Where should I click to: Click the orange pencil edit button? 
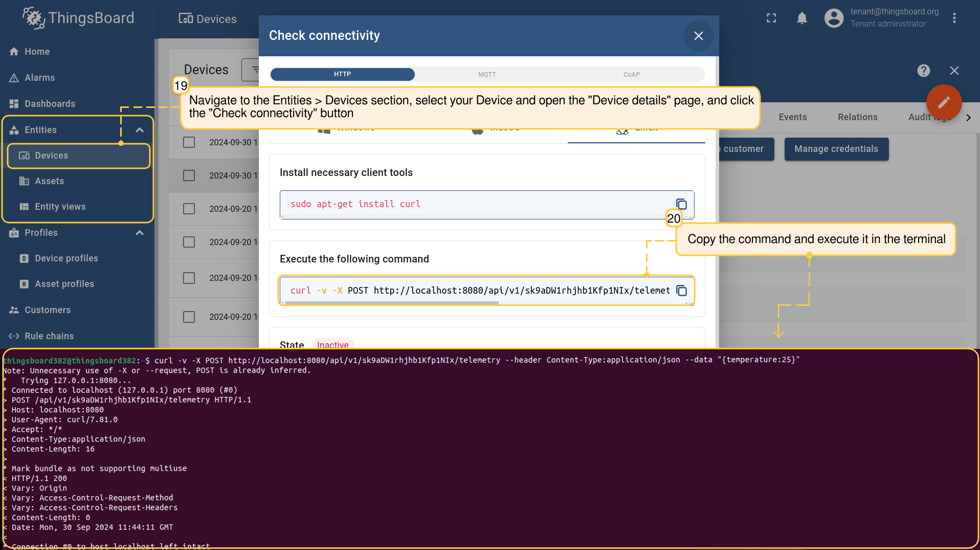944,102
